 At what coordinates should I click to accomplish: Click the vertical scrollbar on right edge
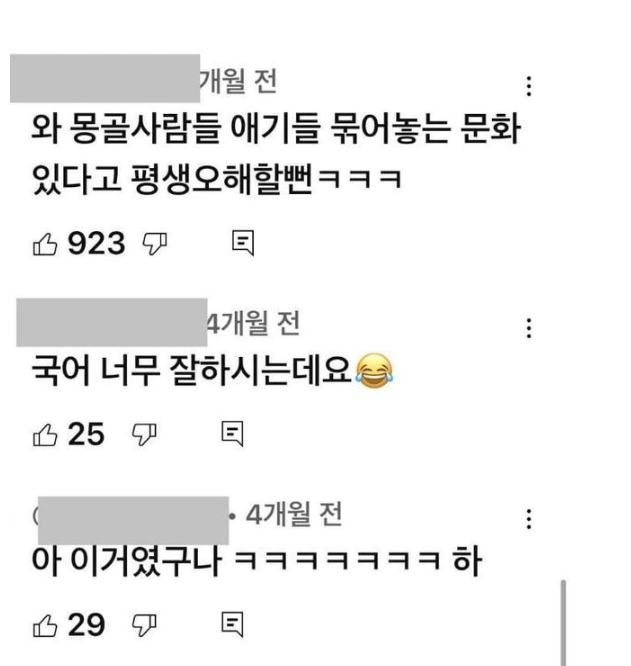coord(563,622)
